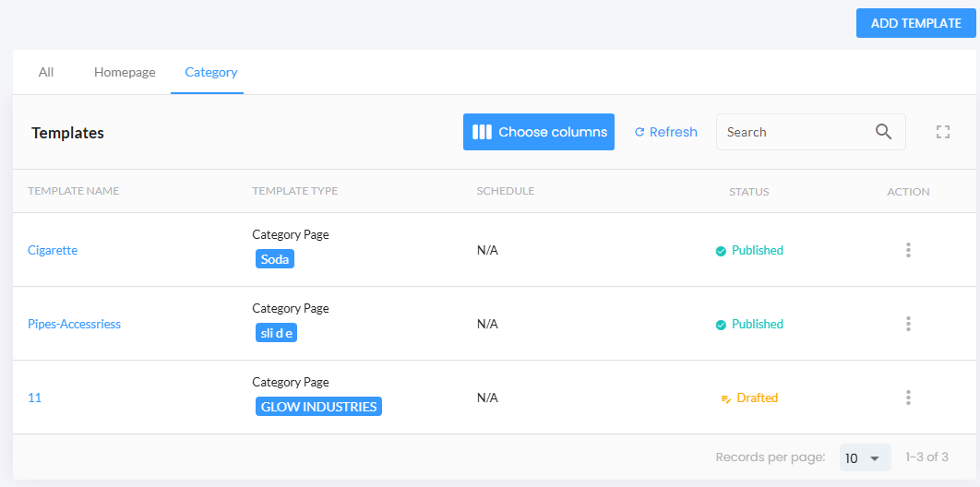This screenshot has height=487, width=980.
Task: Open the Pipes-Accessriess template link
Action: click(74, 324)
